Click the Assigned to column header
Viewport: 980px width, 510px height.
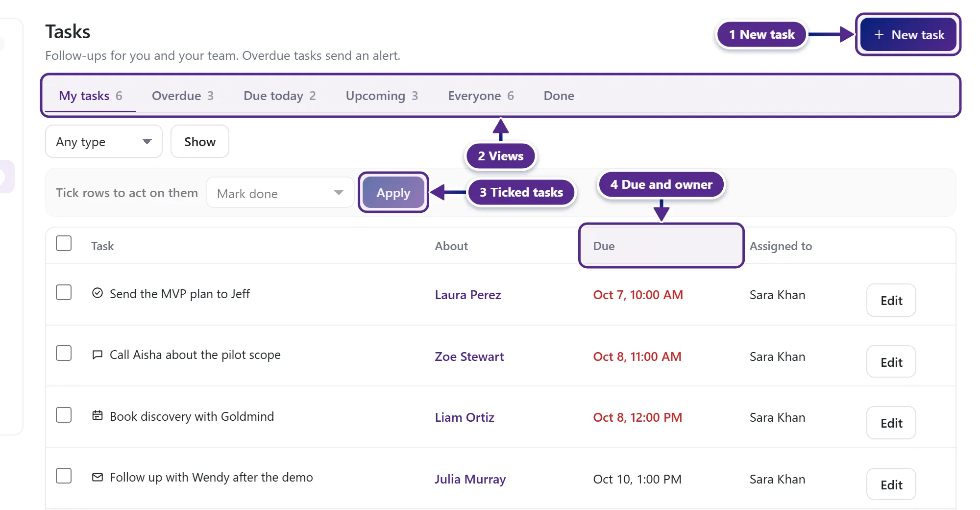click(781, 246)
